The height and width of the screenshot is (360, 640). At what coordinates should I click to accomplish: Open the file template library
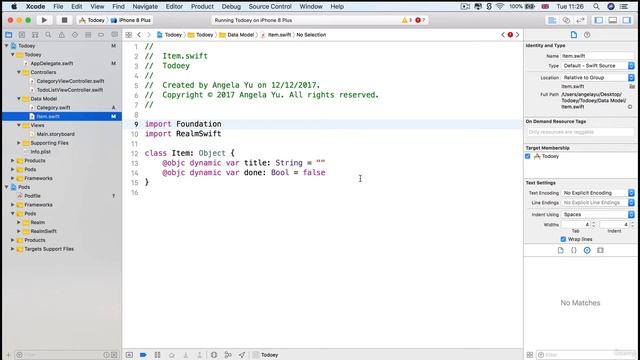(560, 250)
